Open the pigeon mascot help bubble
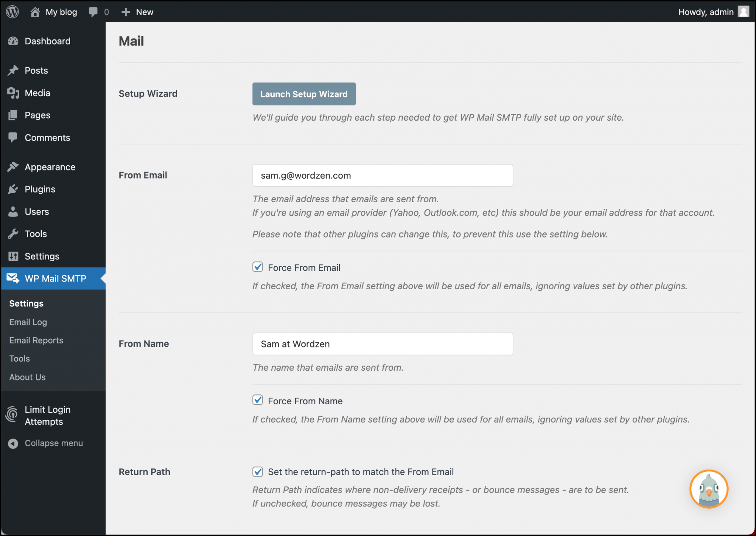This screenshot has width=756, height=536. click(709, 489)
